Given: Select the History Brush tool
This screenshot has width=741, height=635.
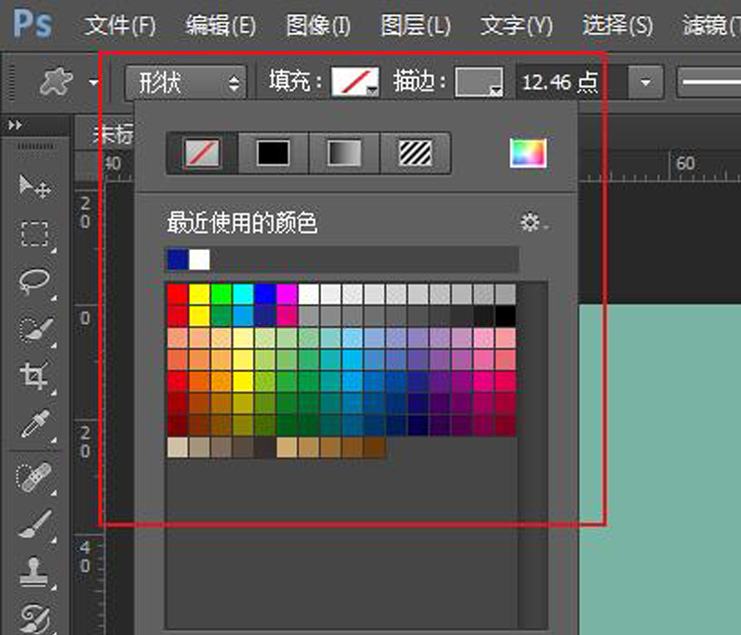Looking at the screenshot, I should coord(34,618).
